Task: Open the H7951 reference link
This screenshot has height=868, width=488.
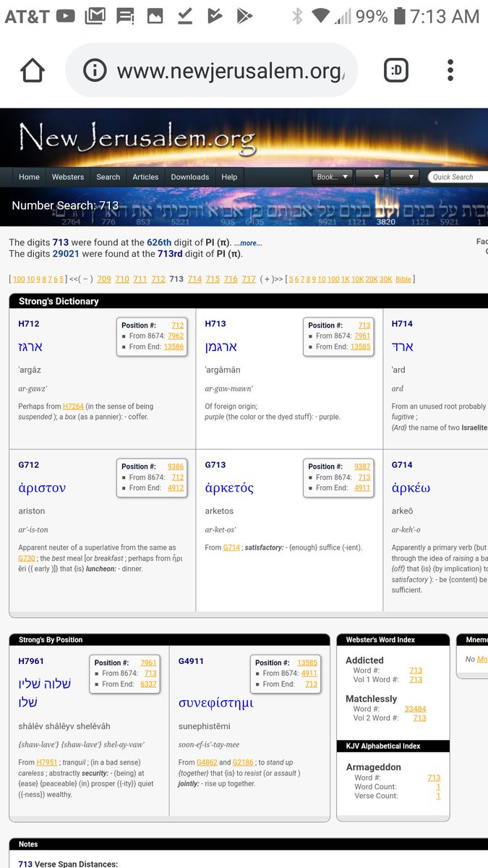Action: 47,762
